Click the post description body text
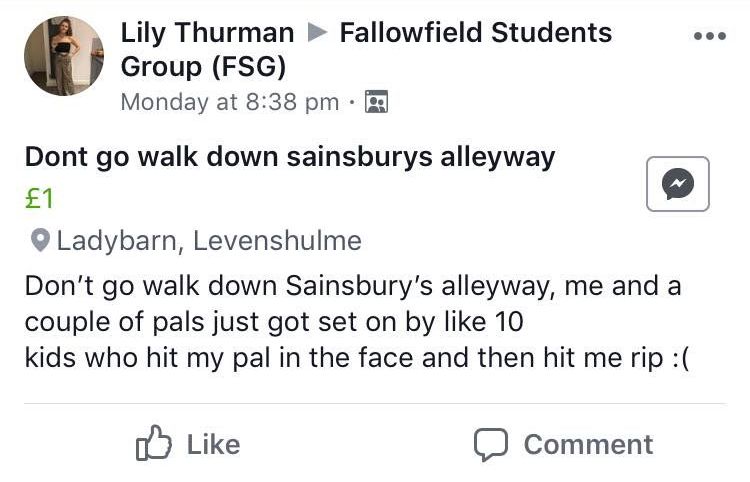Image resolution: width=750 pixels, height=482 pixels. [357, 322]
